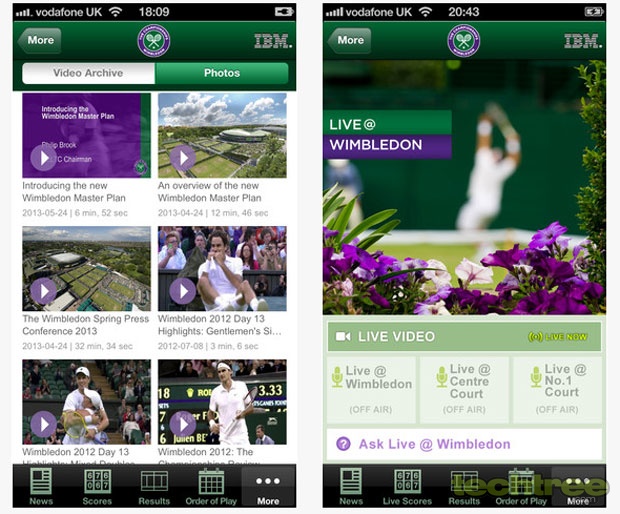Open Scores tab on left phone

[x=97, y=487]
